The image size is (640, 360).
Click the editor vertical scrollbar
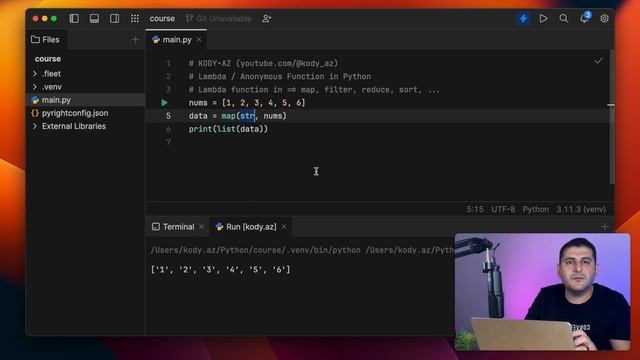[x=611, y=116]
